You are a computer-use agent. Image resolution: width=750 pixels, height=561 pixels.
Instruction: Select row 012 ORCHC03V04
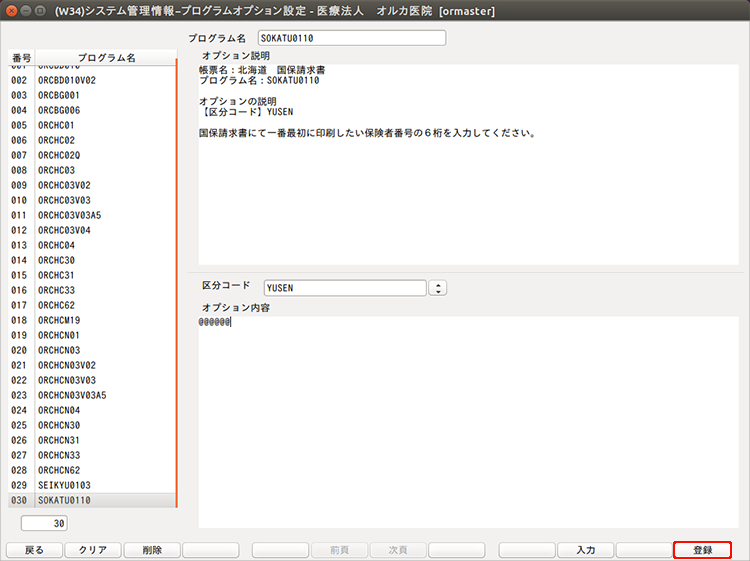tap(92, 230)
